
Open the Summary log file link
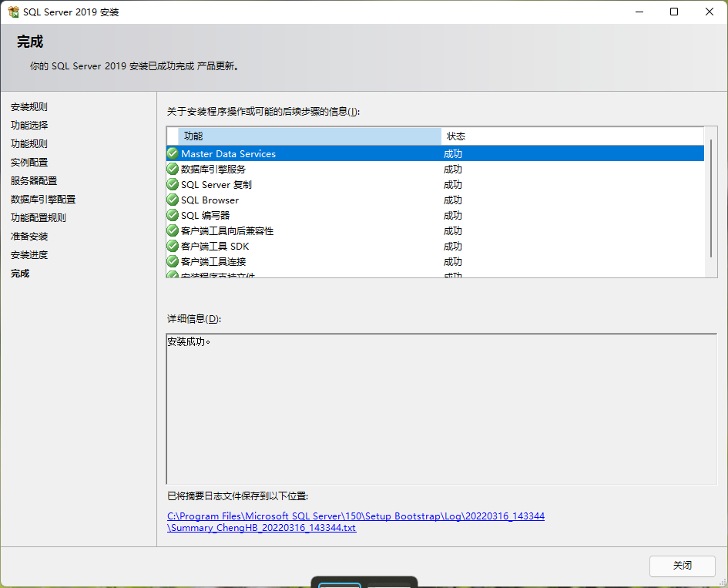(356, 522)
